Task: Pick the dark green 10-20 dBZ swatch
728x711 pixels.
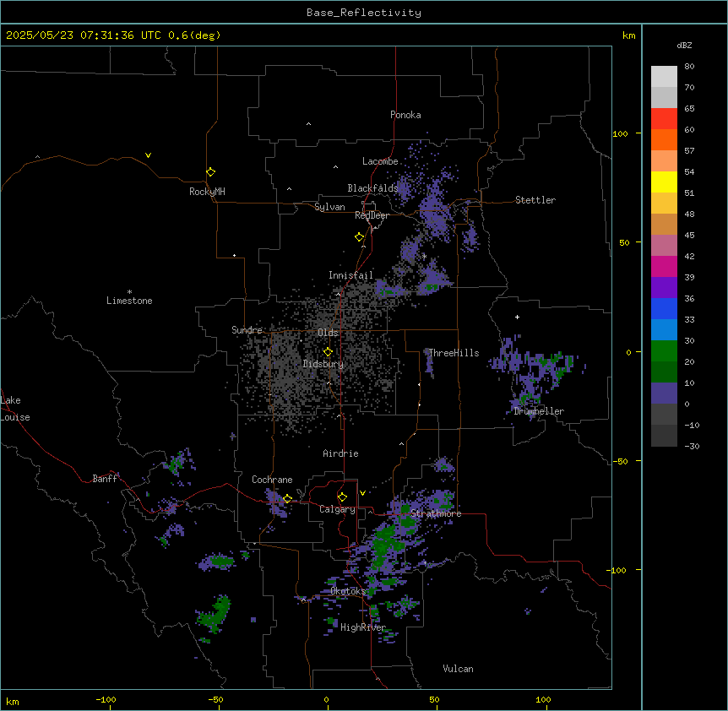Action: click(664, 372)
